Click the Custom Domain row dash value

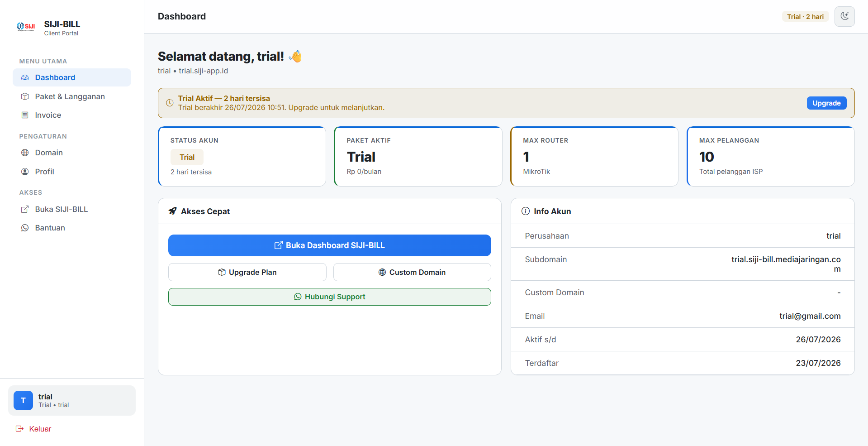point(839,293)
